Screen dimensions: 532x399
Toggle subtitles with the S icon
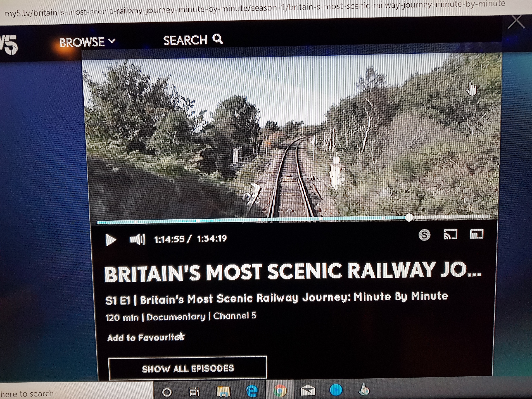pos(424,235)
